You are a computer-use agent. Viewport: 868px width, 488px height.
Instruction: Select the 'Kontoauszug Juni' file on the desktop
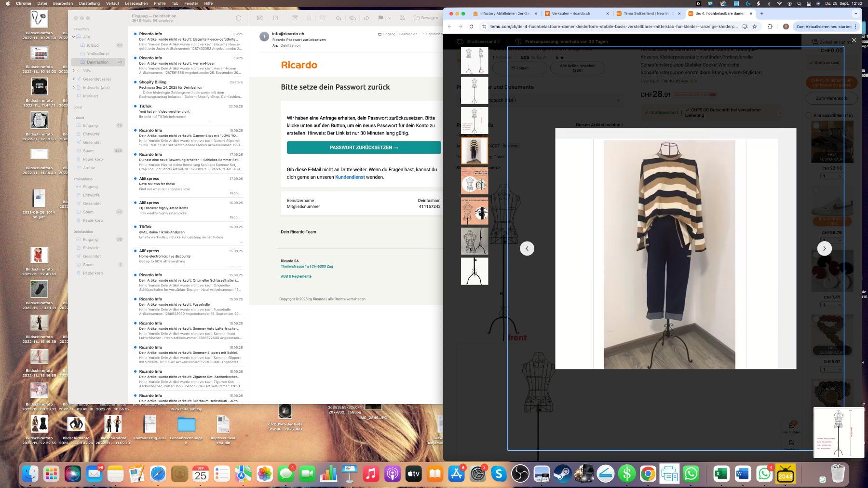click(x=149, y=428)
